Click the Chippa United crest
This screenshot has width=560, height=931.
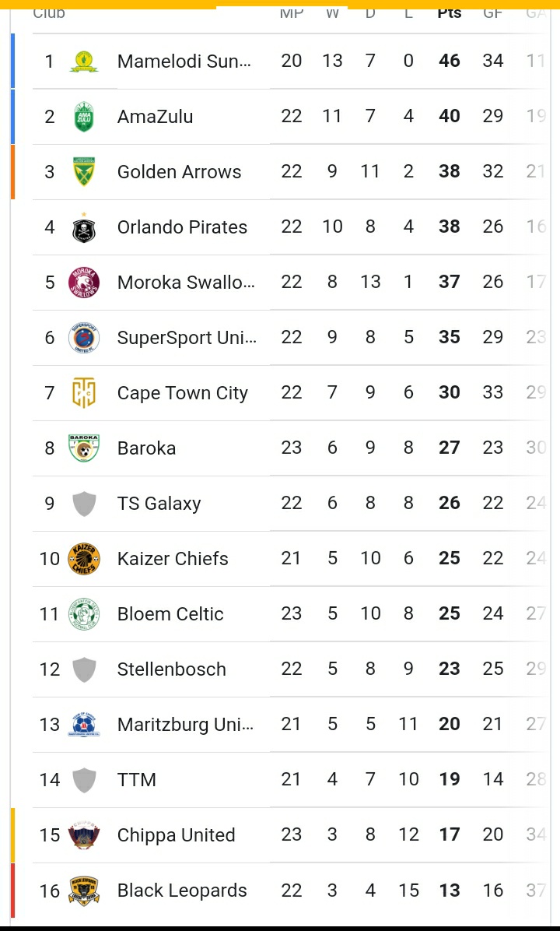(84, 835)
